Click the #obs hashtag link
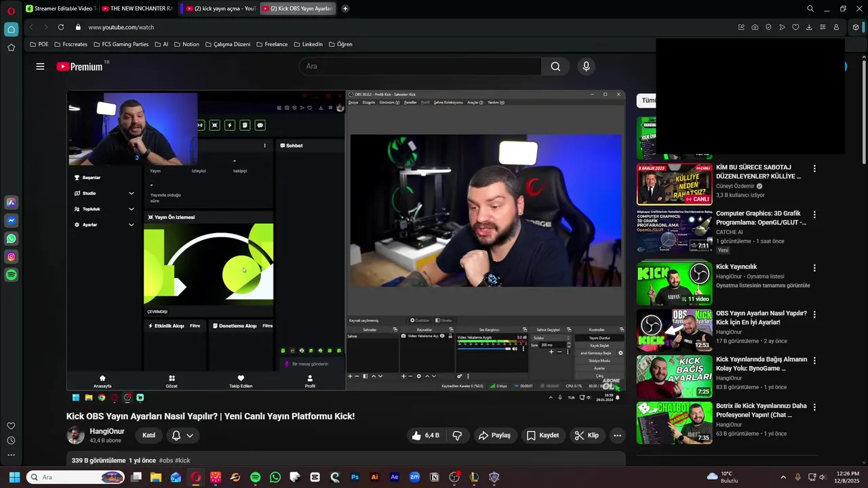 tap(166, 460)
